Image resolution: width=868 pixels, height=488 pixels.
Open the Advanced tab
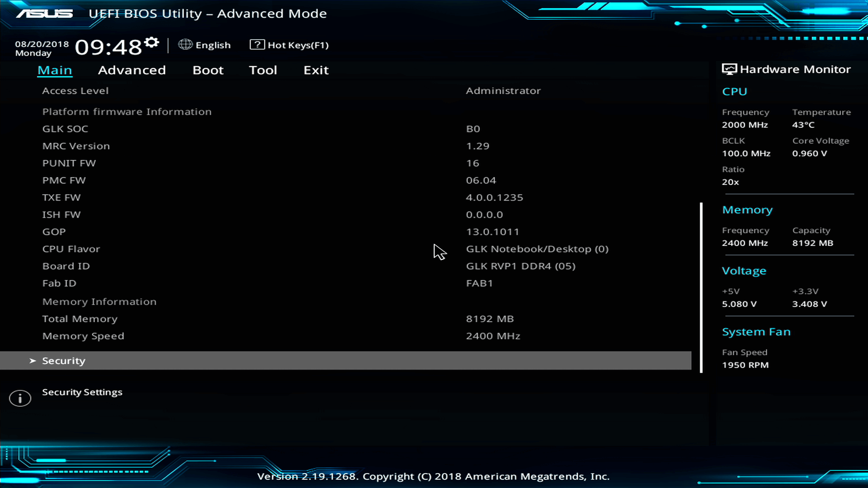tap(132, 70)
